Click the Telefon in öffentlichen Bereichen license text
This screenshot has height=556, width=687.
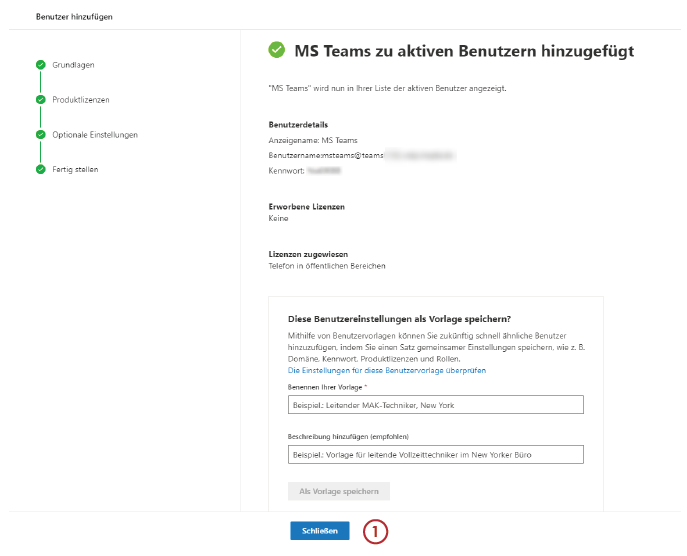tap(327, 266)
